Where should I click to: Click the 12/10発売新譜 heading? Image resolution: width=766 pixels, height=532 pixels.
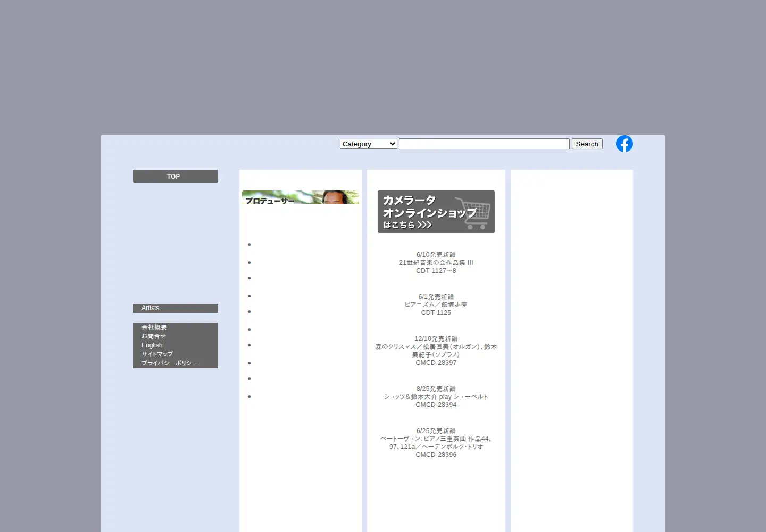tap(436, 339)
